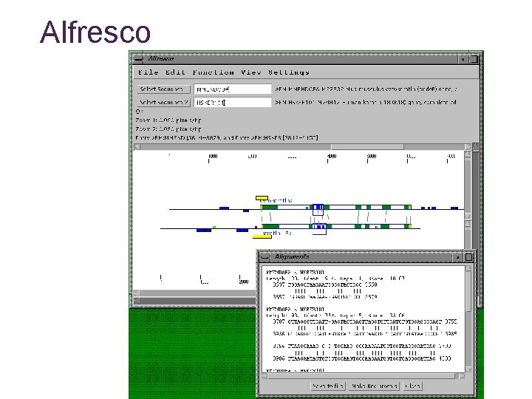Focus the first sequence name input field
Screen dimensions: 532x399
[x=233, y=89]
